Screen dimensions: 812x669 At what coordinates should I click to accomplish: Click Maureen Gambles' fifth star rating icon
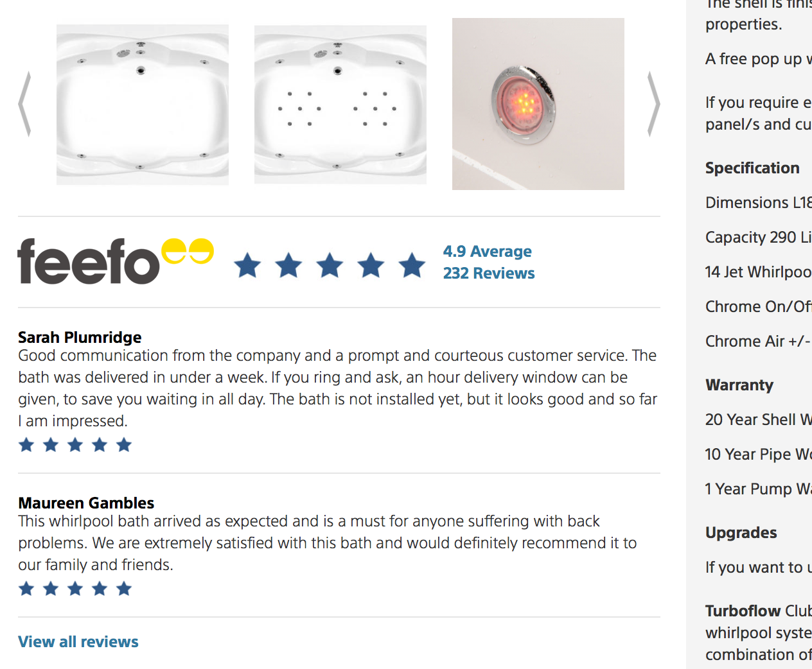(x=124, y=589)
